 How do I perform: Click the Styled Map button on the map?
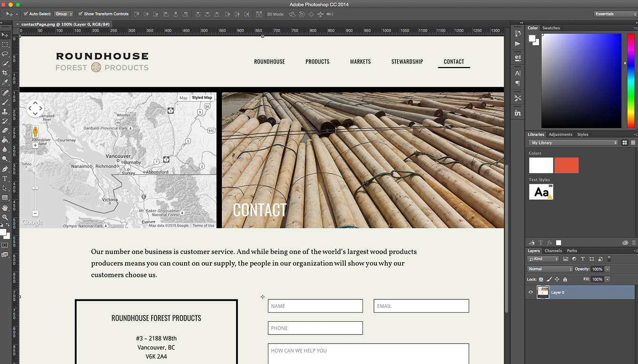[x=202, y=98]
